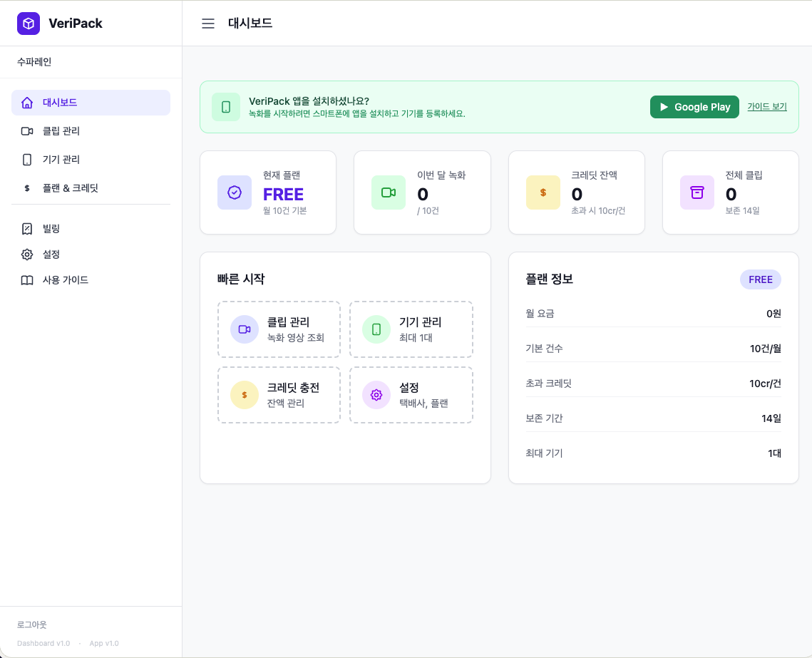Click the dollar icon in 크레딧 충전 card
This screenshot has width=812, height=658.
245,395
